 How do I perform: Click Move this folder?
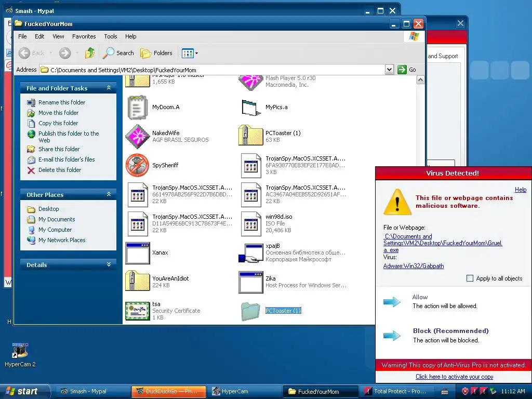pyautogui.click(x=58, y=113)
